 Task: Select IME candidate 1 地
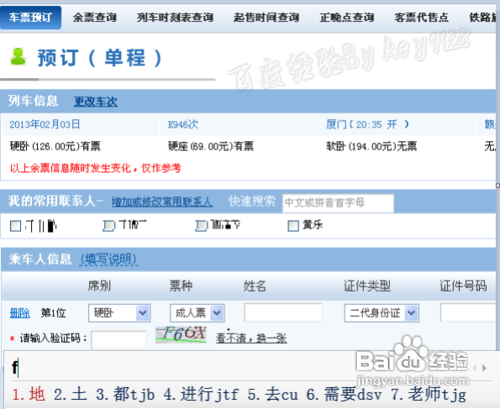pos(29,394)
